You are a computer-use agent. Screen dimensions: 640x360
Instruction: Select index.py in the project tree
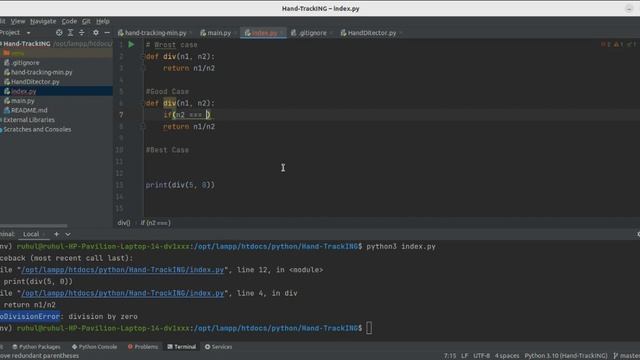[24, 91]
